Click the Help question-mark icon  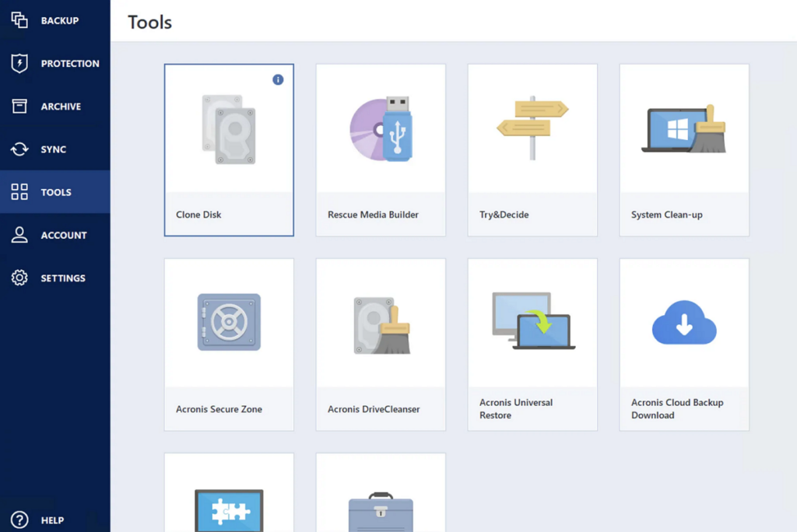[17, 520]
